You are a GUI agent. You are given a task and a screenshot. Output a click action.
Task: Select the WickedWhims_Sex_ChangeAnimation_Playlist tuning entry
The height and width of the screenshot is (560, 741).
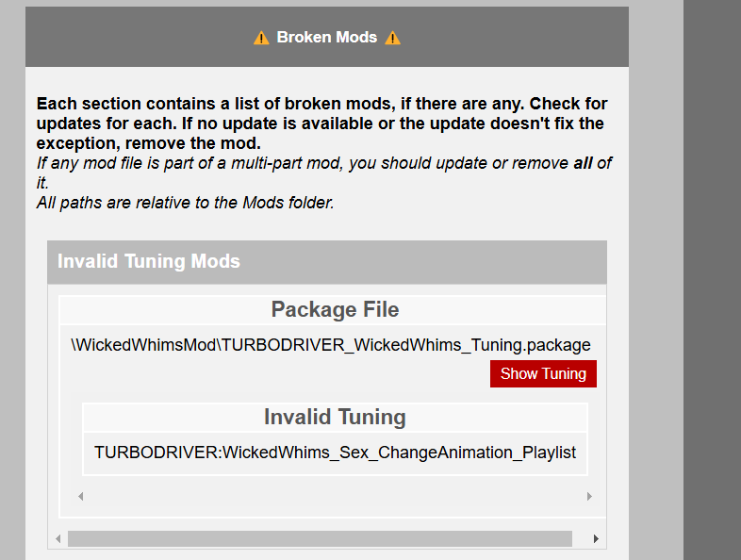335,453
